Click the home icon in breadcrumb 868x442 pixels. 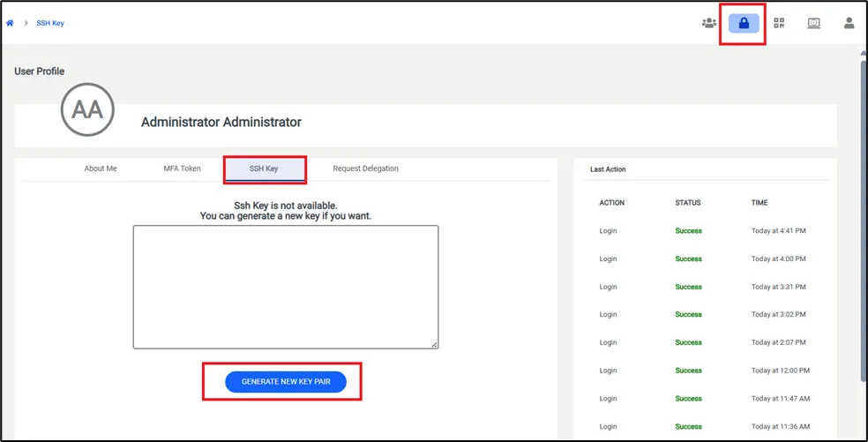[x=10, y=23]
